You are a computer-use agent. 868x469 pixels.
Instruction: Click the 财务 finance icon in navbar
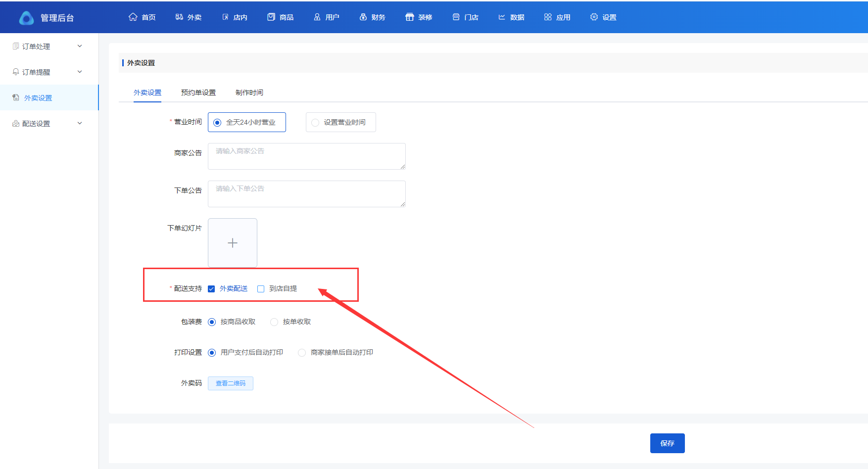[x=363, y=17]
